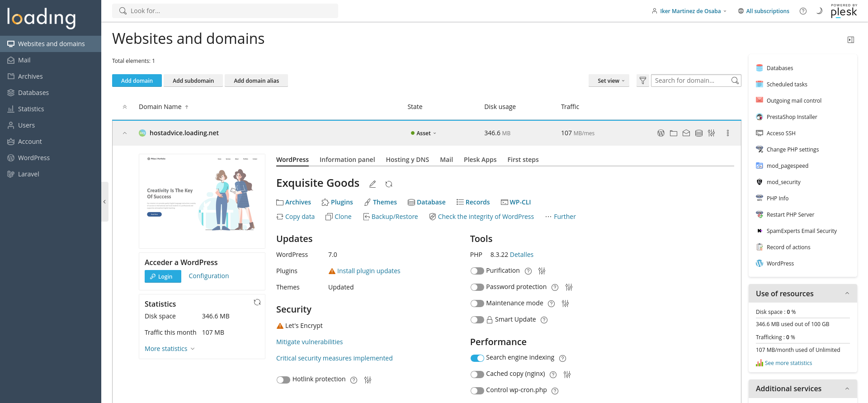
Task: Open Laravel in left sidebar
Action: point(51,174)
